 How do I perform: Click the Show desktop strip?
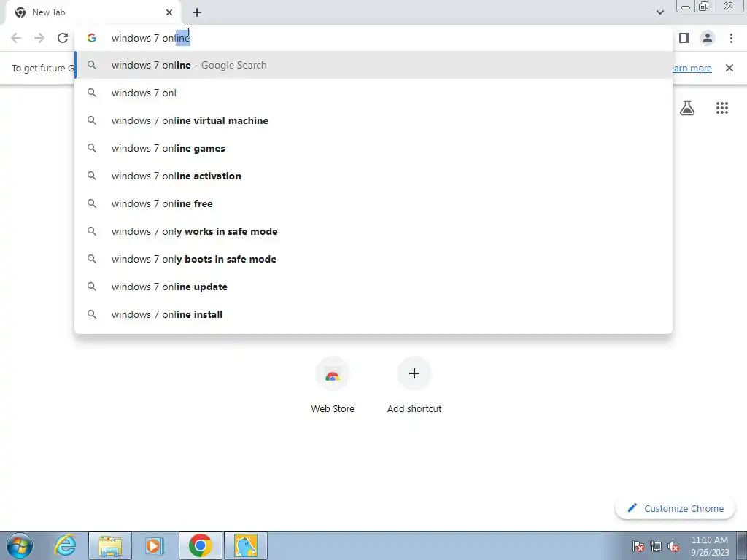742,546
